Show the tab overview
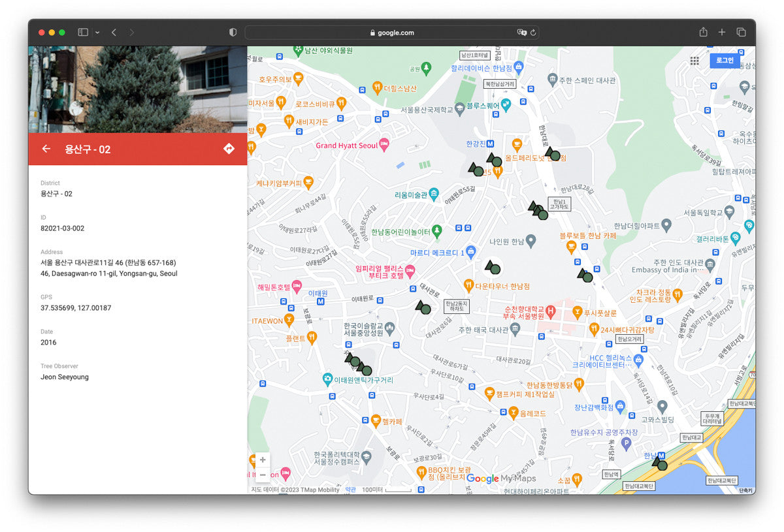 (742, 32)
